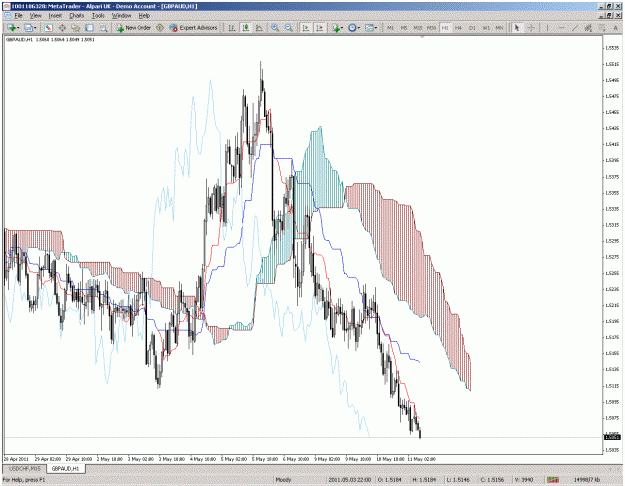Open the File menu

click(x=18, y=16)
